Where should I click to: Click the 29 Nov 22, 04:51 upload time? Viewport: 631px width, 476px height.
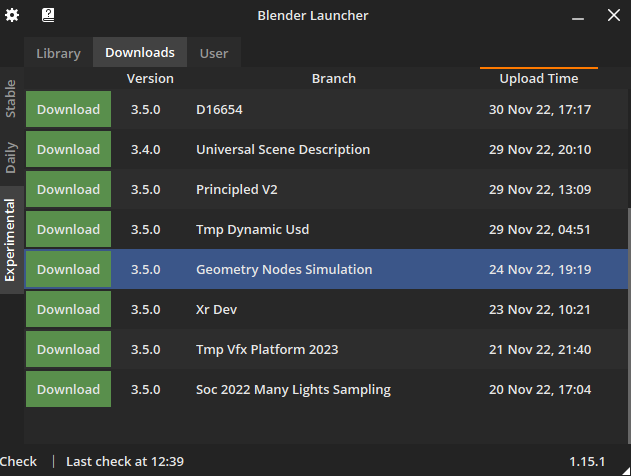[x=540, y=229]
